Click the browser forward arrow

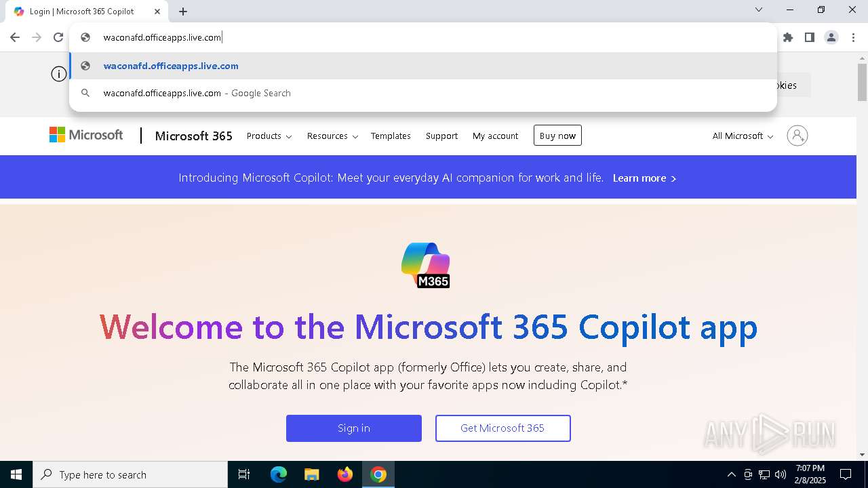[37, 37]
